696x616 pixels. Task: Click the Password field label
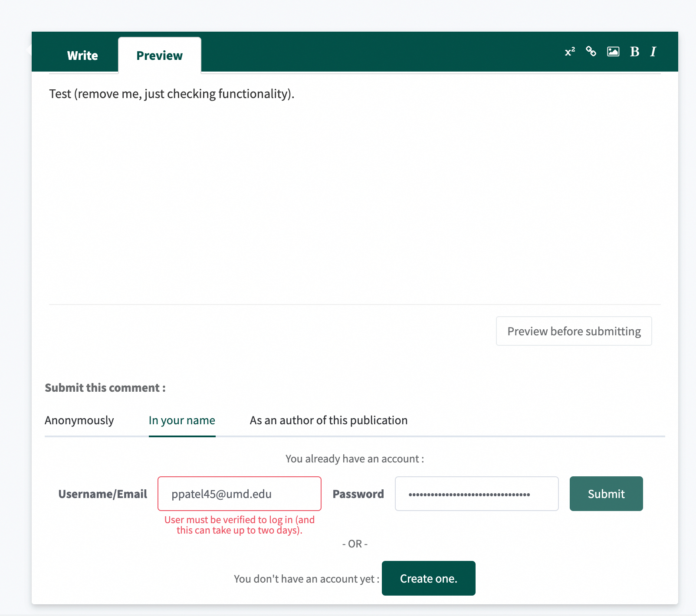358,494
